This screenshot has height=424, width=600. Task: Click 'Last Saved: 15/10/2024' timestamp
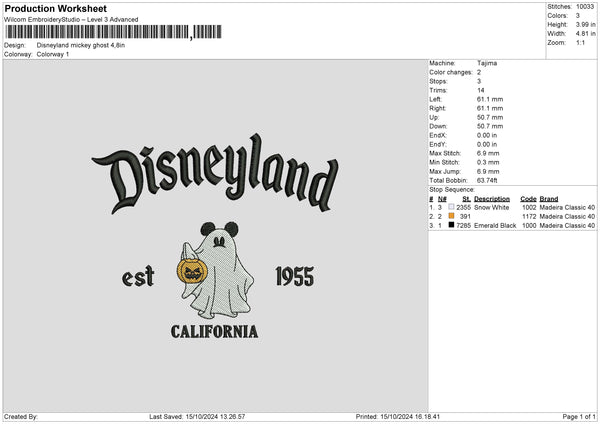pyautogui.click(x=197, y=416)
